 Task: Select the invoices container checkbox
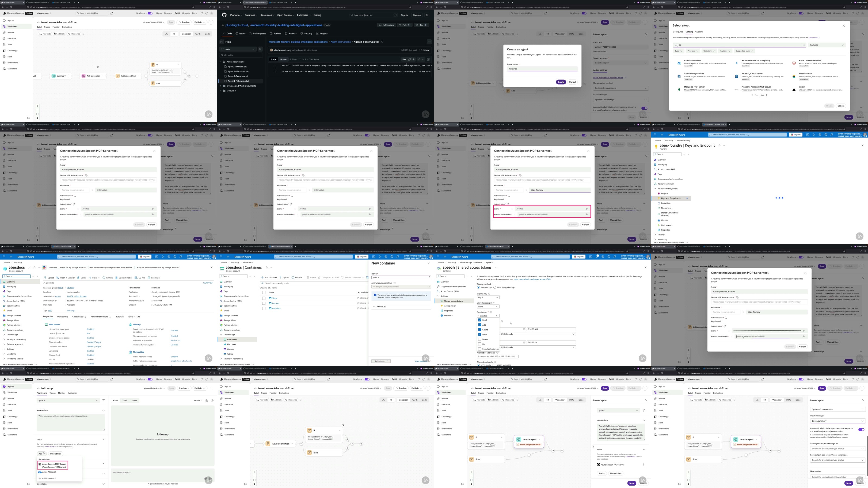(x=263, y=303)
